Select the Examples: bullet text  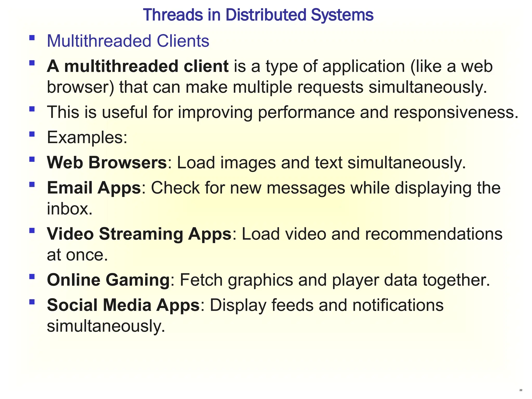(x=87, y=137)
